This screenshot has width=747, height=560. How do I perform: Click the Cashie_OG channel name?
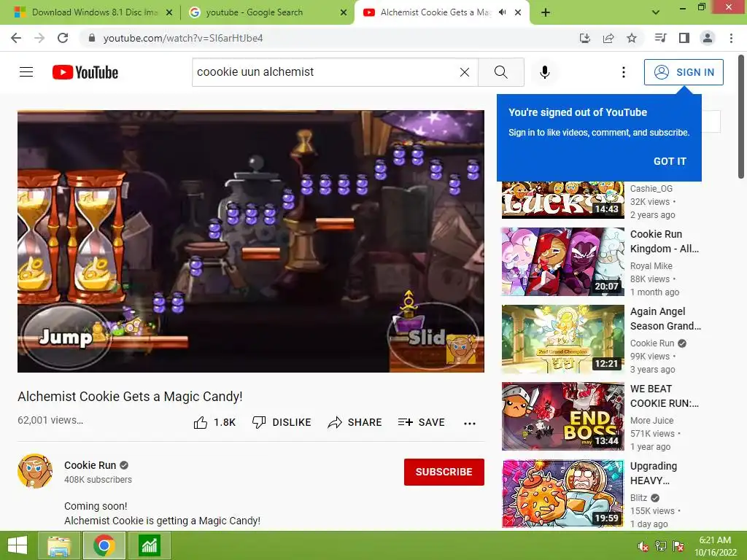tap(651, 189)
